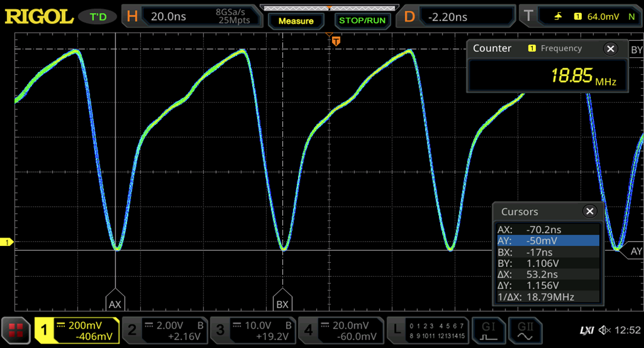Select the channel 1 ground level marker

(7, 242)
